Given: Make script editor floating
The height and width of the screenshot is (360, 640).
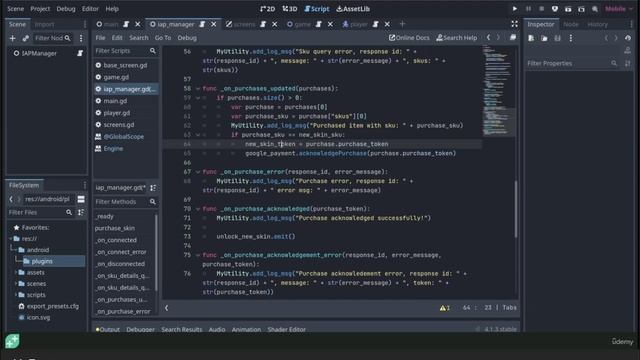Looking at the screenshot, I should pyautogui.click(x=513, y=38).
